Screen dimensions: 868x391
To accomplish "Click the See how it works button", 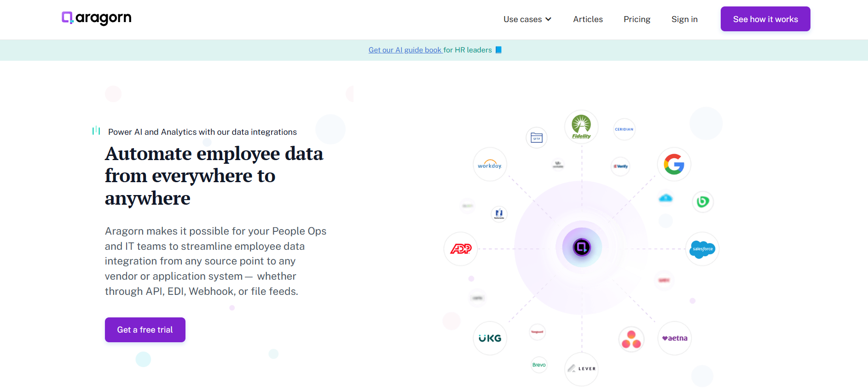I will pyautogui.click(x=765, y=19).
